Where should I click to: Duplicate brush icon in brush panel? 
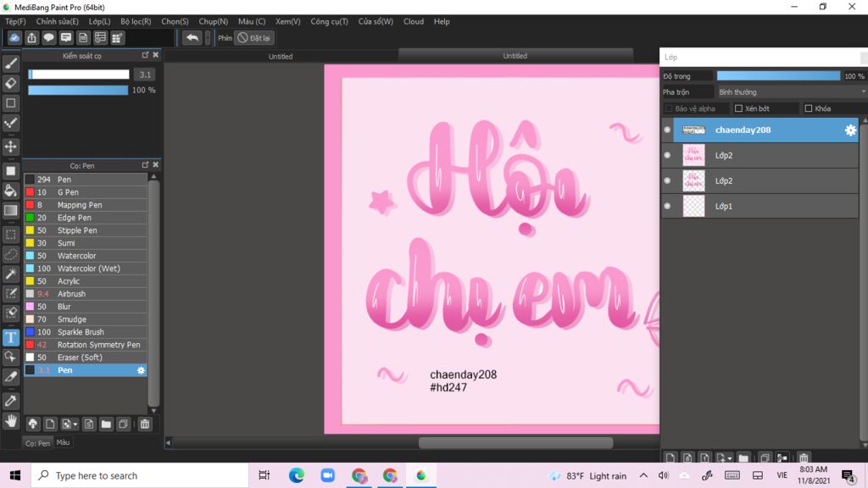point(124,424)
